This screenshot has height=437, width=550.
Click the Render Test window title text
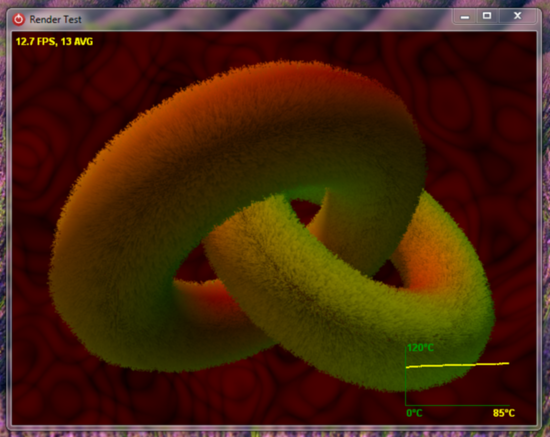[55, 20]
